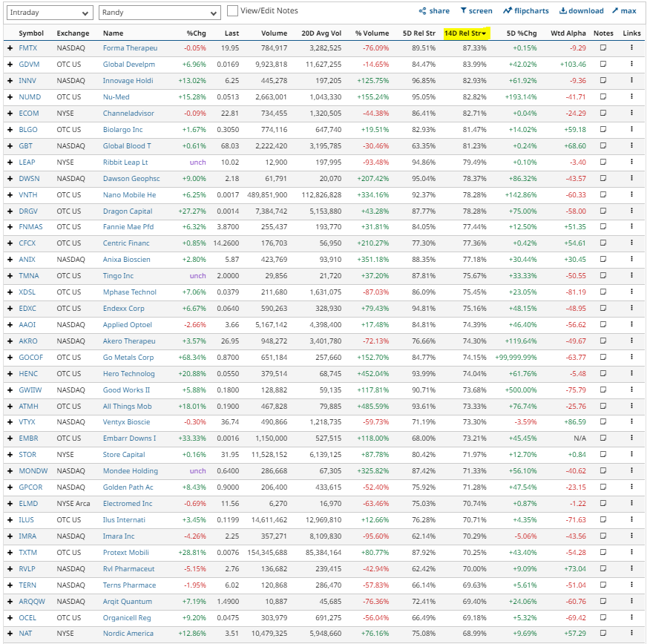Open the links menu for XDSL
Screen dimensions: 647x644
tap(631, 292)
